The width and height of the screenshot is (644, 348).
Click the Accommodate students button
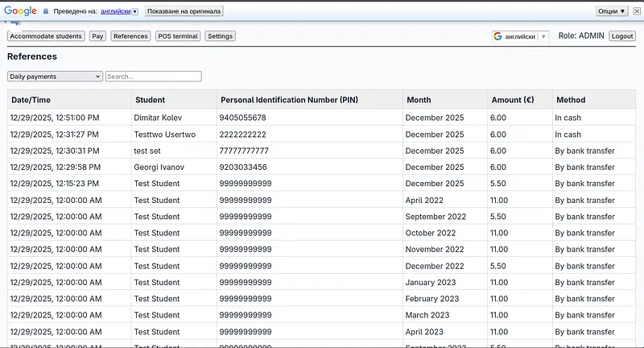coord(46,36)
